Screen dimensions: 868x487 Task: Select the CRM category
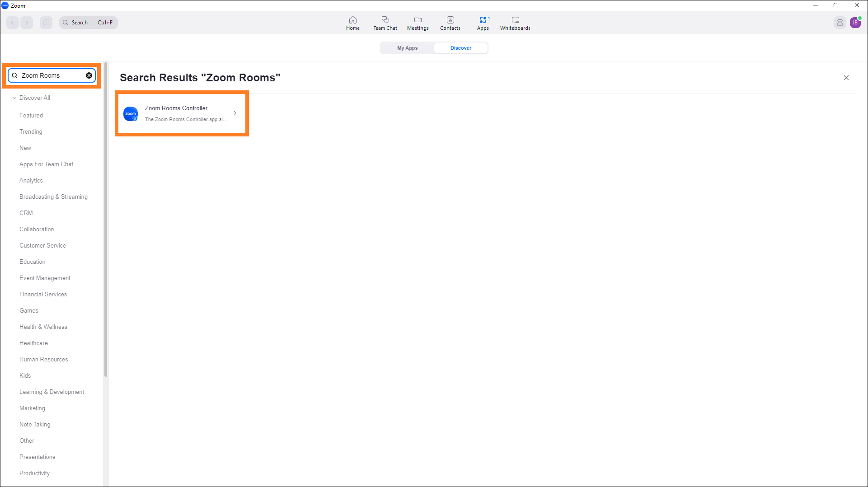click(x=26, y=213)
